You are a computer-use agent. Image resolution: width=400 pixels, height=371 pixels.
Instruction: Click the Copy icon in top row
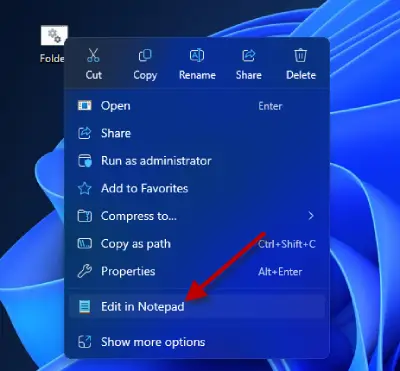coord(145,55)
